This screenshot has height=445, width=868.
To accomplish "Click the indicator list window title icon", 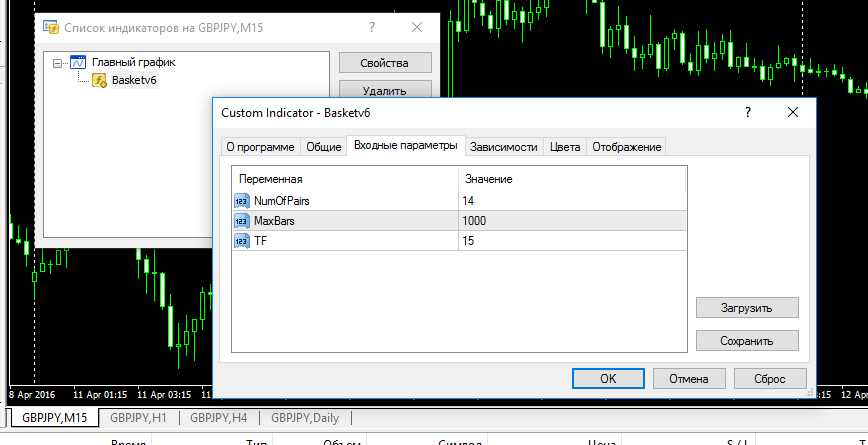I will (51, 28).
